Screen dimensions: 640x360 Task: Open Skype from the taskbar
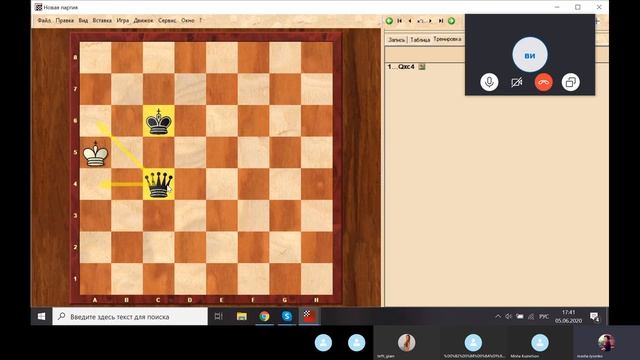287,316
